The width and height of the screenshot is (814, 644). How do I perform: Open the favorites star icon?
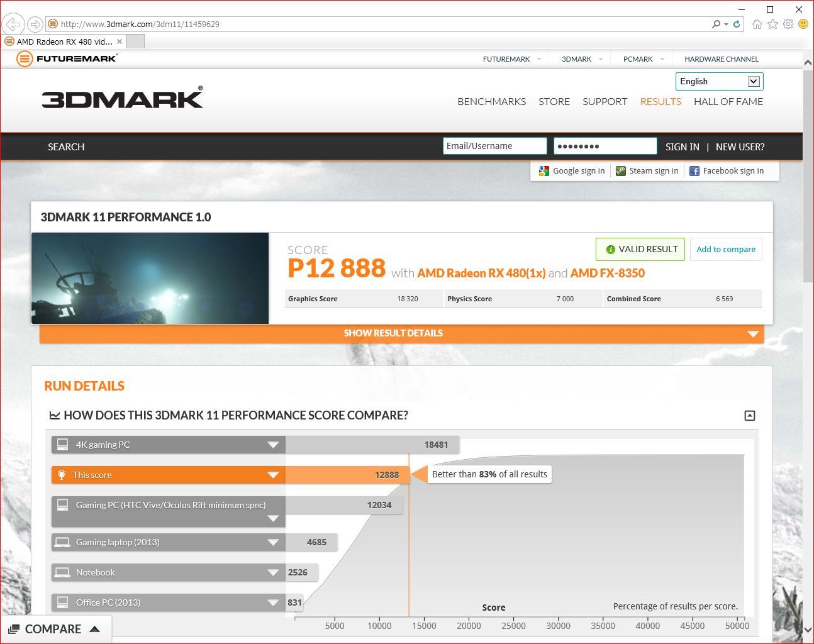pos(772,24)
